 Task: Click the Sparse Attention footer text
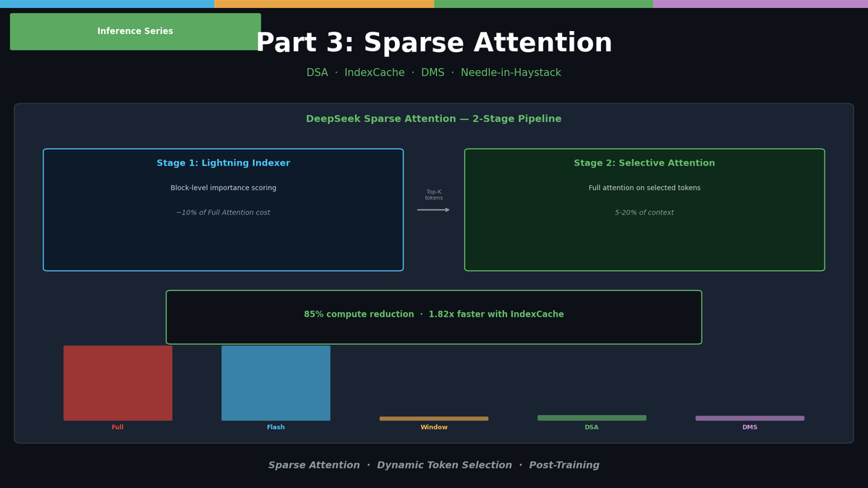[x=314, y=465]
